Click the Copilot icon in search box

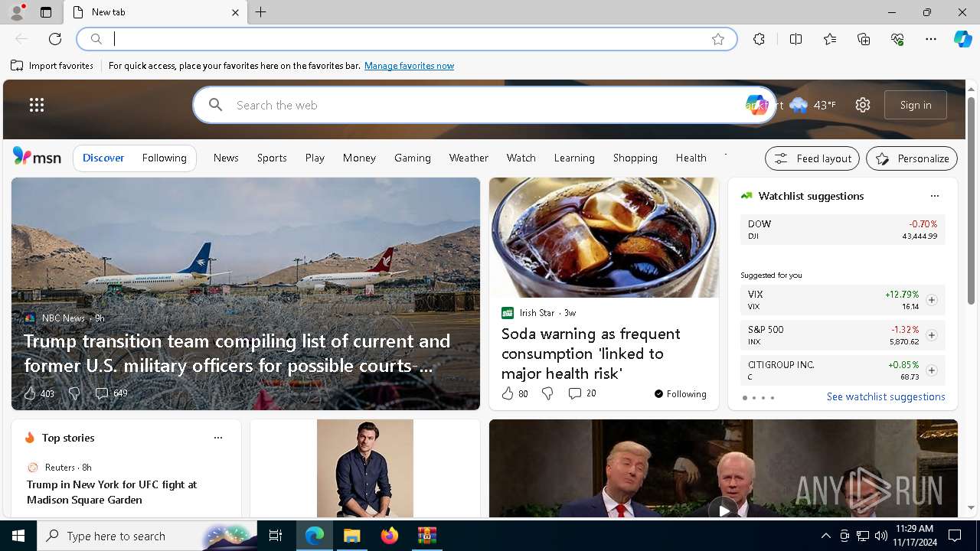[756, 105]
